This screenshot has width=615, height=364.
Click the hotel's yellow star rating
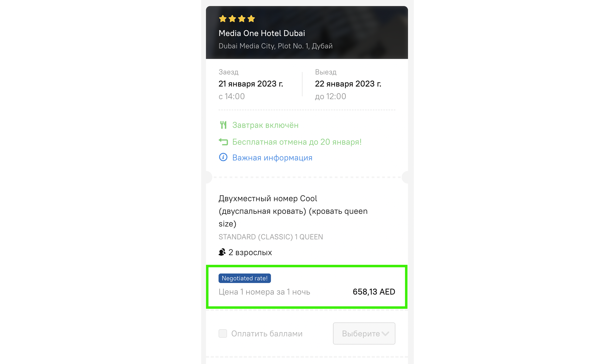coord(237,19)
